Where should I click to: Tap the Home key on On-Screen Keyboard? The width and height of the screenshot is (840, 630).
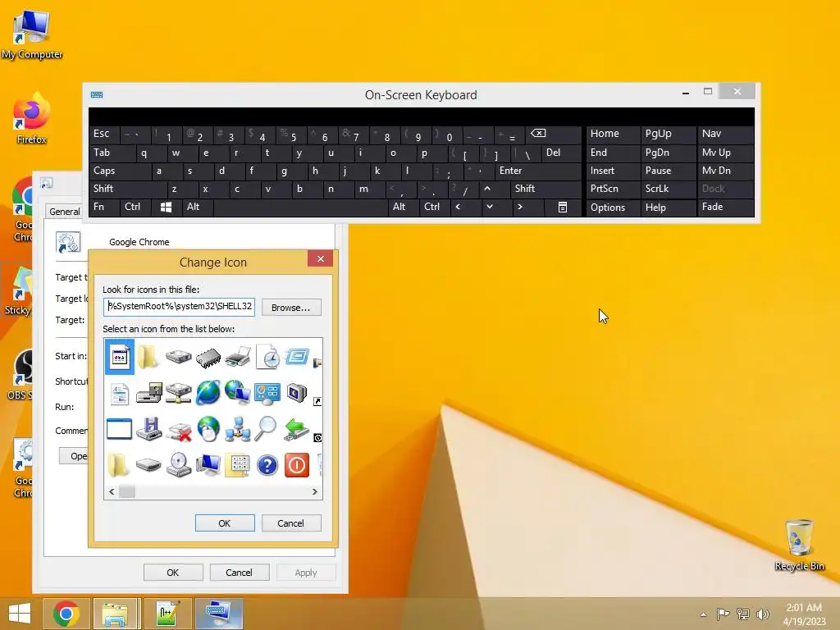tap(613, 134)
